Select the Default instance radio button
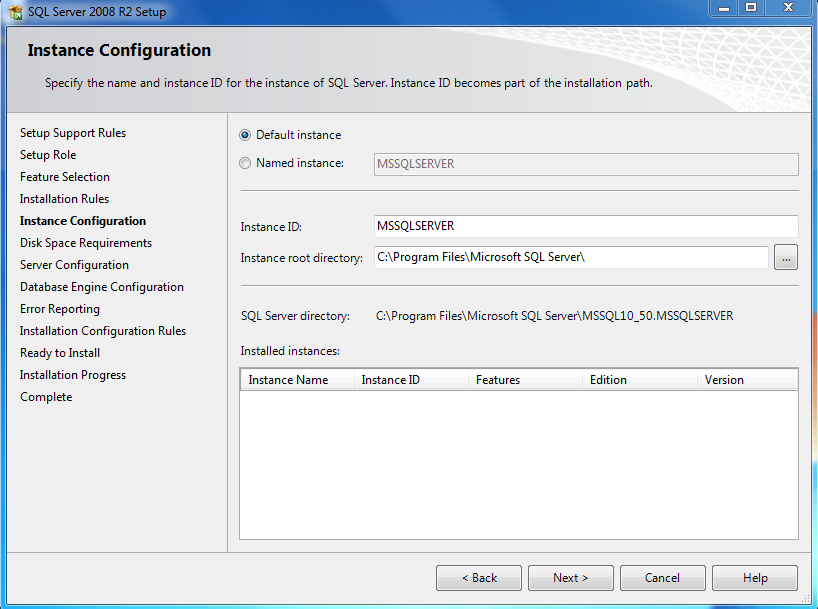 tap(245, 135)
